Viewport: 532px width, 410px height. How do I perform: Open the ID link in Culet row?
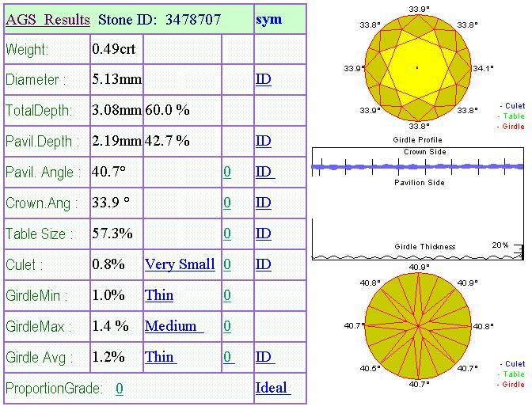[x=264, y=264]
